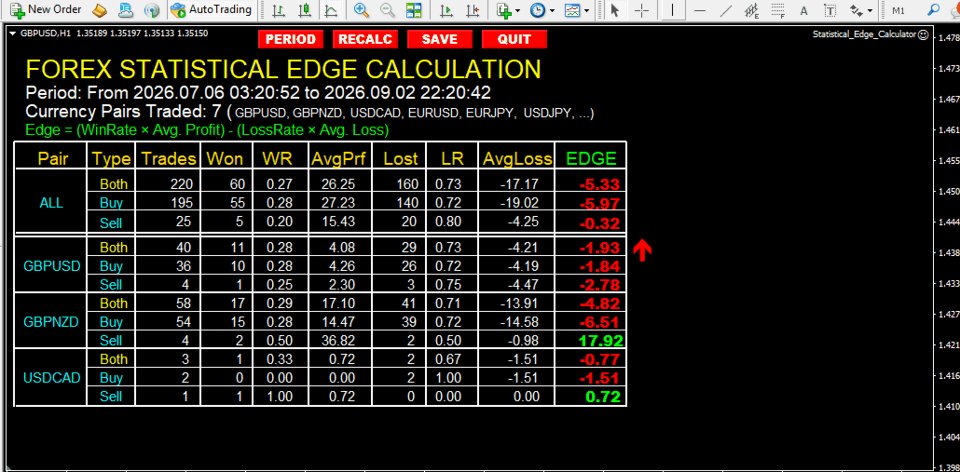This screenshot has width=960, height=472.
Task: Select the Trendline drawing tool
Action: [x=726, y=10]
